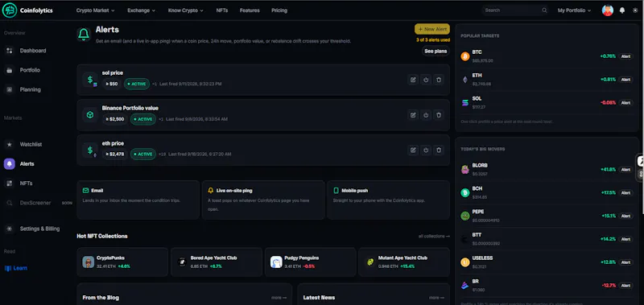Click more link beside Latest News
644x305 pixels.
click(x=436, y=298)
